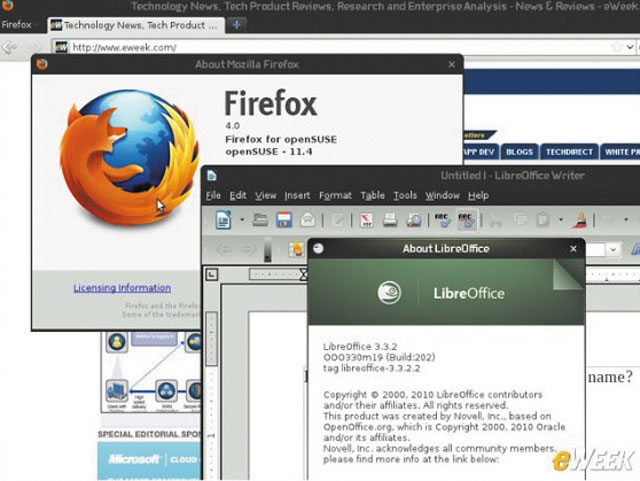Open the Licensing Information link
This screenshot has height=481, width=640.
(122, 288)
